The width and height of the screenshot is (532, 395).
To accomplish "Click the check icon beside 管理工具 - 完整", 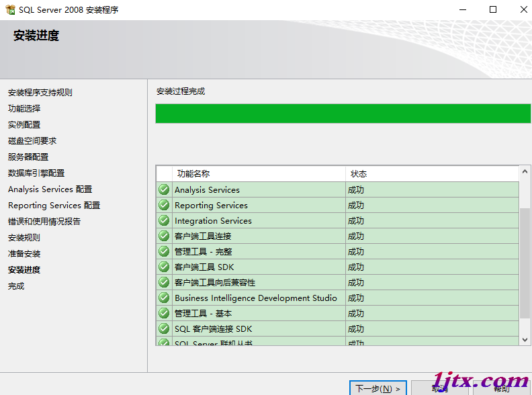I will (164, 251).
